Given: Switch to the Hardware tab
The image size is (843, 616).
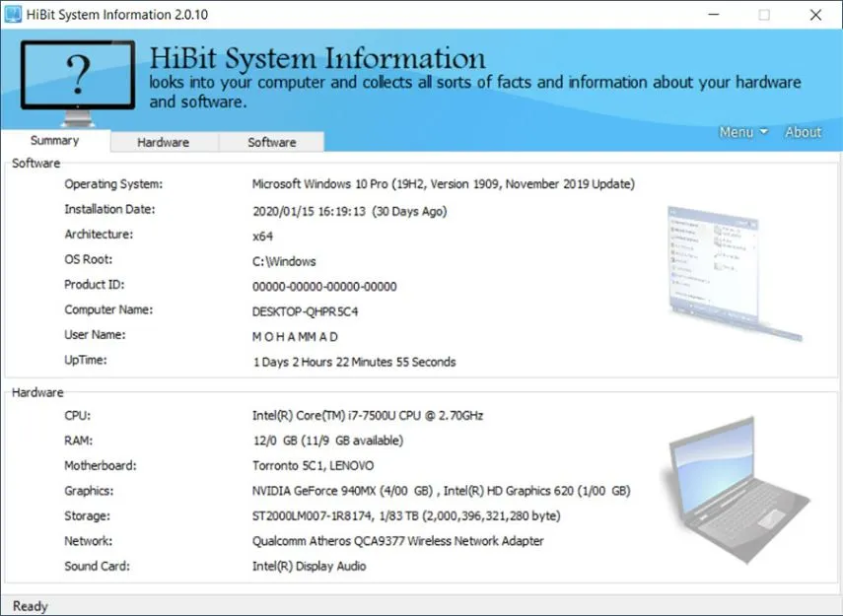Looking at the screenshot, I should coord(164,141).
